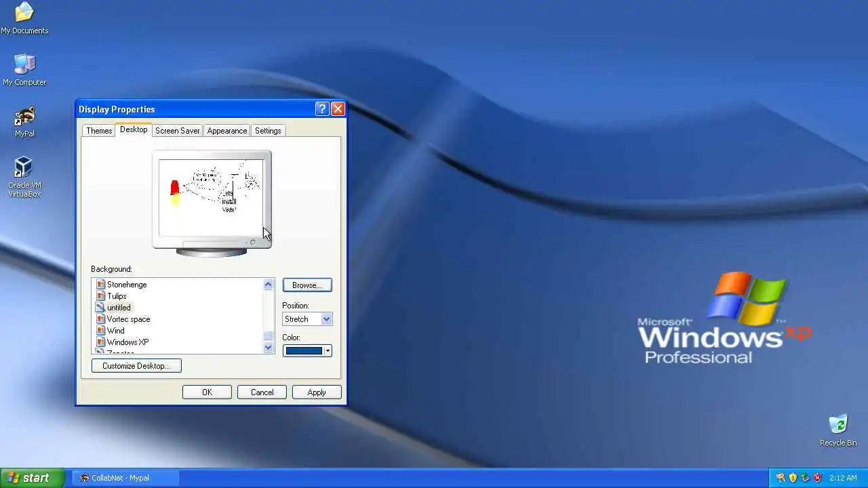Click the monitor wallpaper preview image
This screenshot has height=488, width=868.
click(211, 197)
